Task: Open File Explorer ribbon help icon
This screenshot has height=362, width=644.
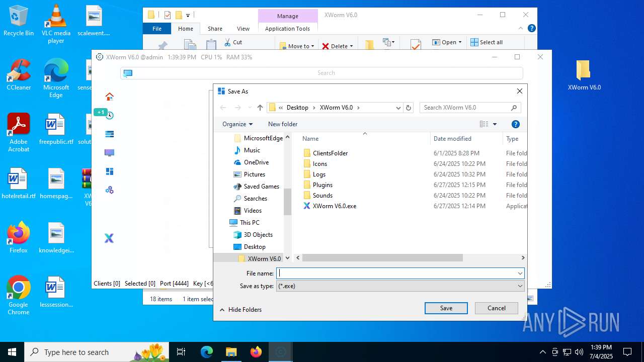Action: 531,28
